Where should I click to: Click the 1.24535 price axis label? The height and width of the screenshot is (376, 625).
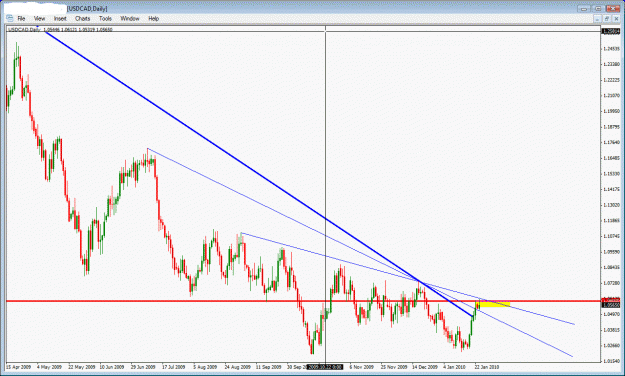(611, 49)
